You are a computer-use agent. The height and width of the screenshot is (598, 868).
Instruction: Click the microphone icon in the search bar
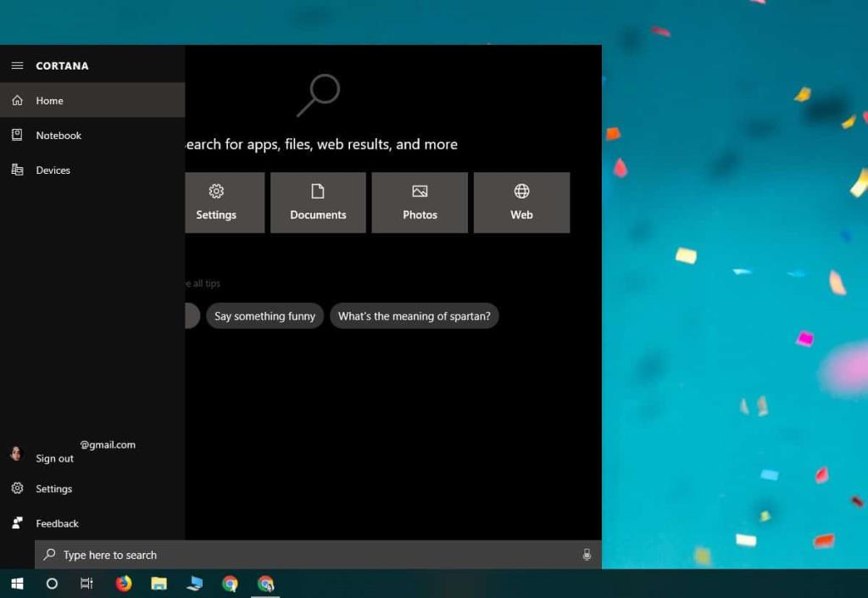[x=587, y=555]
